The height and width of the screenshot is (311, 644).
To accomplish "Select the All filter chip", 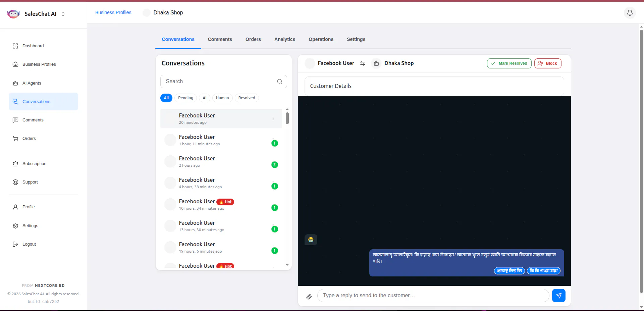I will [166, 98].
